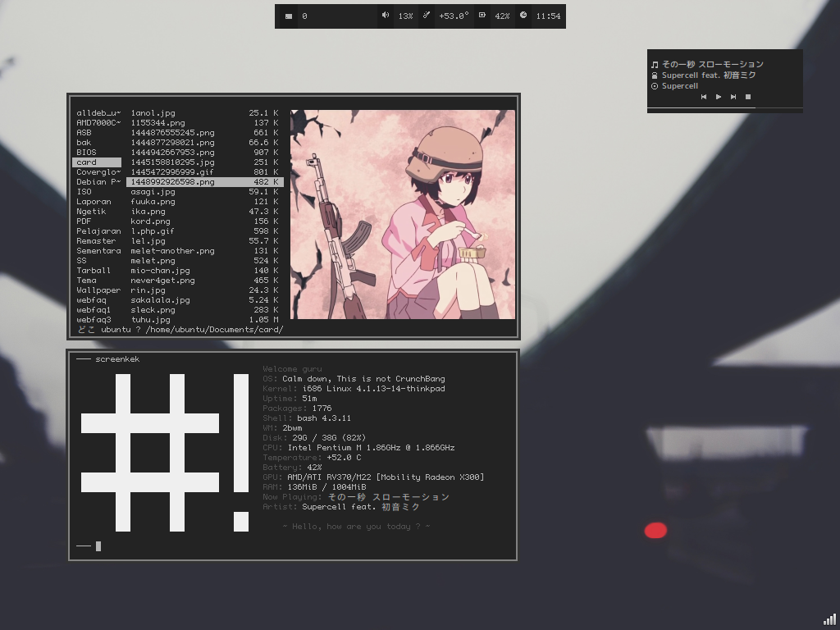Click the music progress bar in the widget
The width and height of the screenshot is (840, 630).
pos(725,108)
